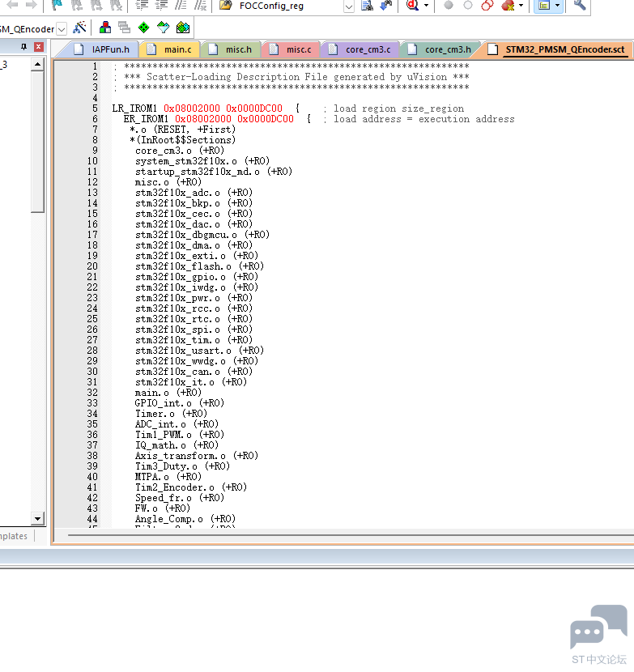Click the project panel vertical scrollbar thumb
The width and height of the screenshot is (634, 672).
pos(38,142)
